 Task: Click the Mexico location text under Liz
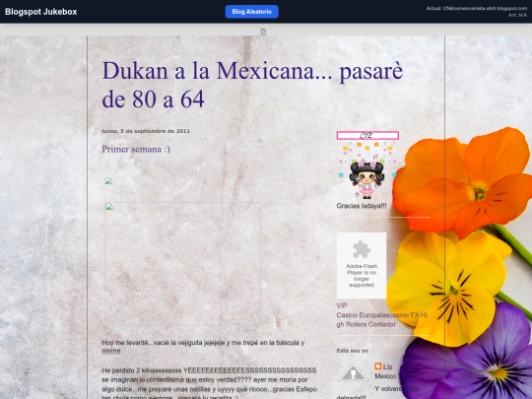(385, 376)
